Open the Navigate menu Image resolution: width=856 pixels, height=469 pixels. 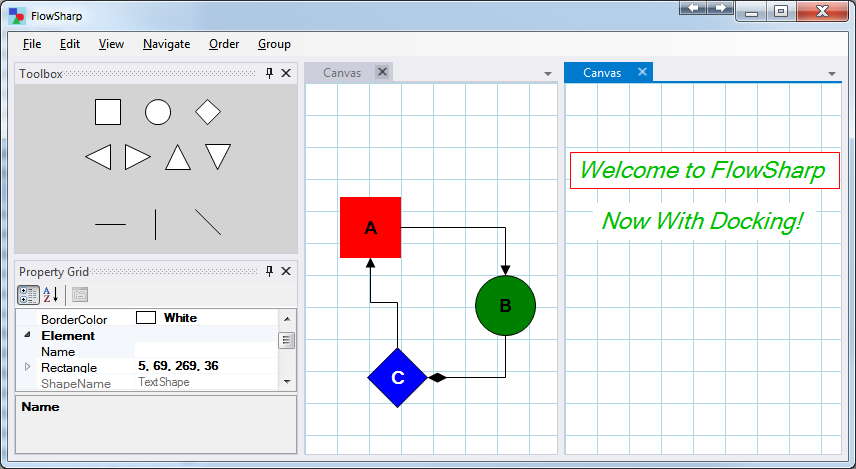tap(166, 44)
